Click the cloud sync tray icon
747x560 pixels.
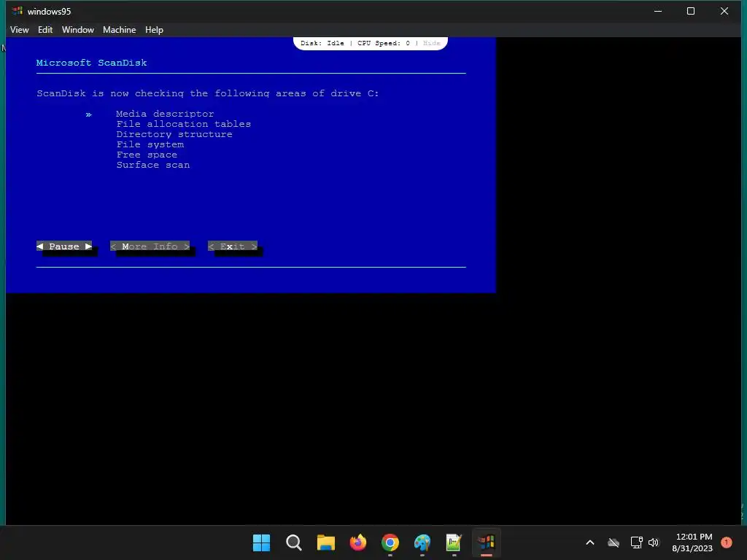click(614, 542)
